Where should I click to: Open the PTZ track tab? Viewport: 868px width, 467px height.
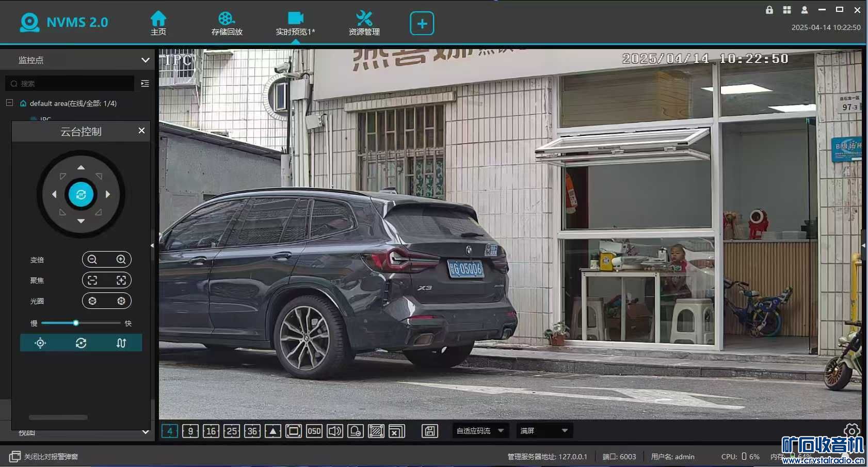[121, 343]
